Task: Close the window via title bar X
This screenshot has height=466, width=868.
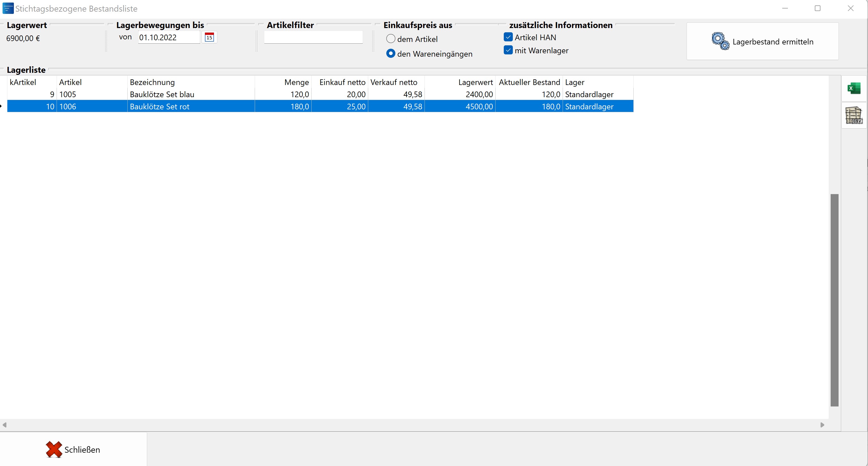Action: 850,8
